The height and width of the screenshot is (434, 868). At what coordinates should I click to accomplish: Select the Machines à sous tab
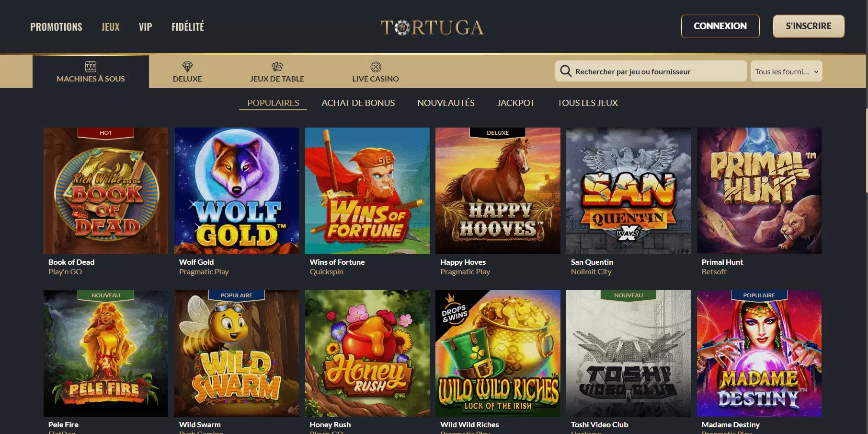pos(91,71)
